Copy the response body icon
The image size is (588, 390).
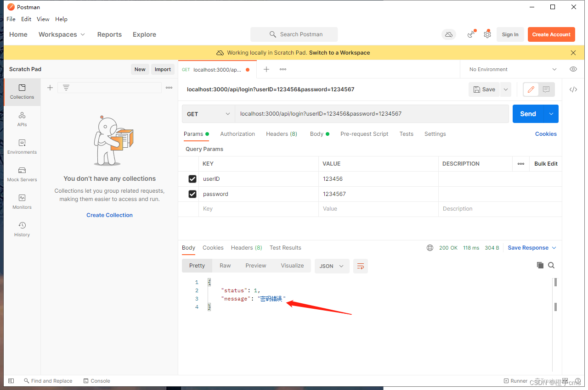point(540,265)
